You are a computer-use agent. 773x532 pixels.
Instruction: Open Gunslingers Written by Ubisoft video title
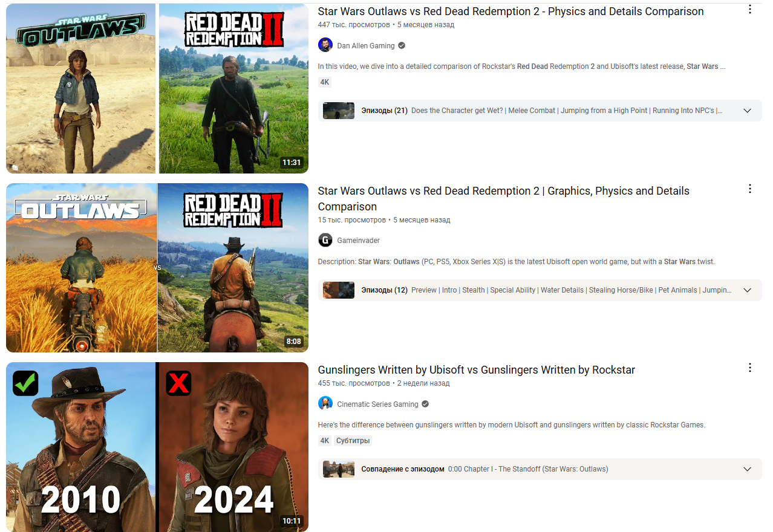[x=477, y=369]
